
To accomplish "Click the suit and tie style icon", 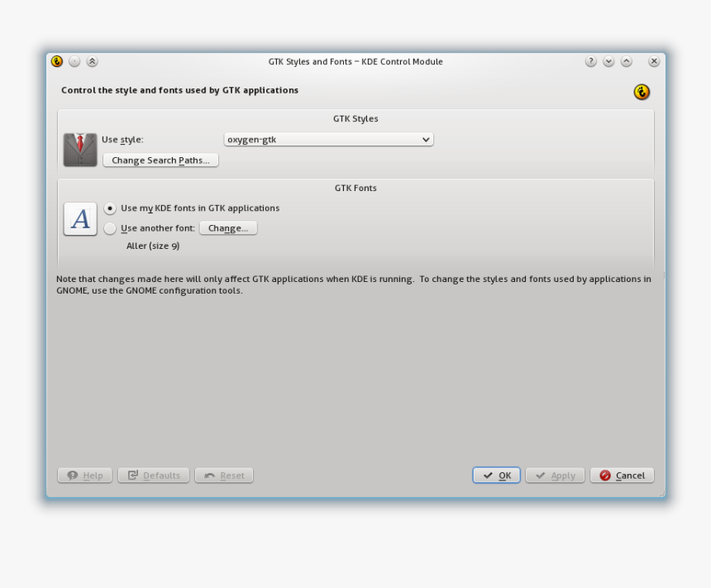I will pyautogui.click(x=80, y=150).
